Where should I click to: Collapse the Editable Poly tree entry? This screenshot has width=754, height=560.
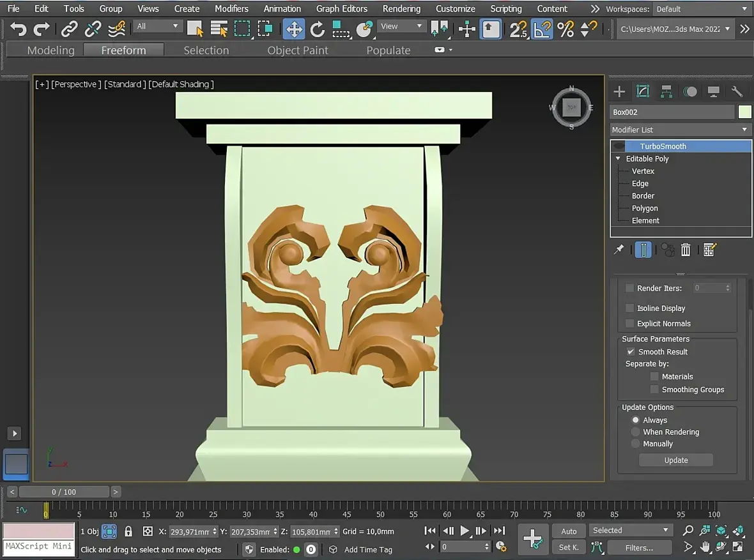618,158
